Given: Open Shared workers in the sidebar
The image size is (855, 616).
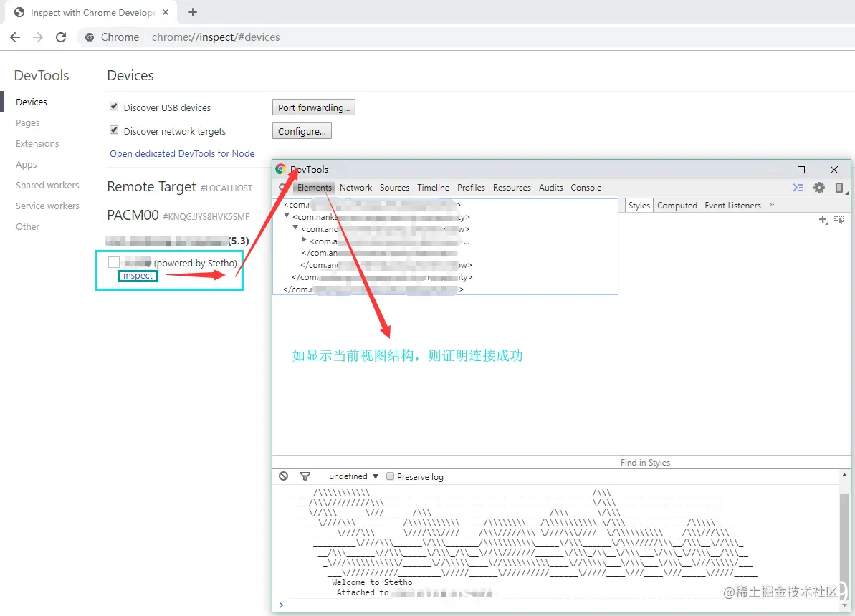Looking at the screenshot, I should 47,185.
